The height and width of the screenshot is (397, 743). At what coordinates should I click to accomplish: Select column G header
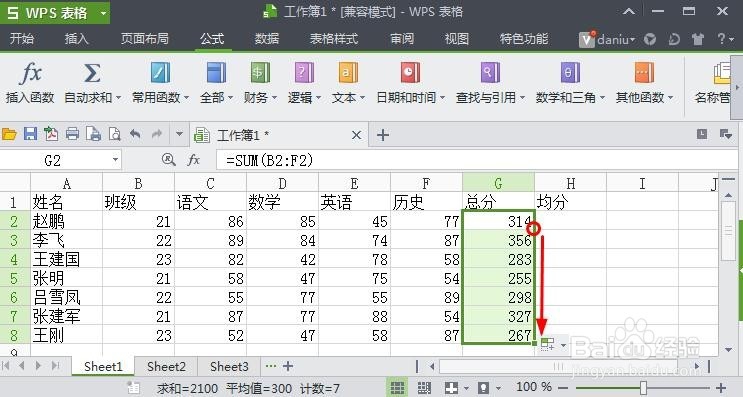click(498, 183)
